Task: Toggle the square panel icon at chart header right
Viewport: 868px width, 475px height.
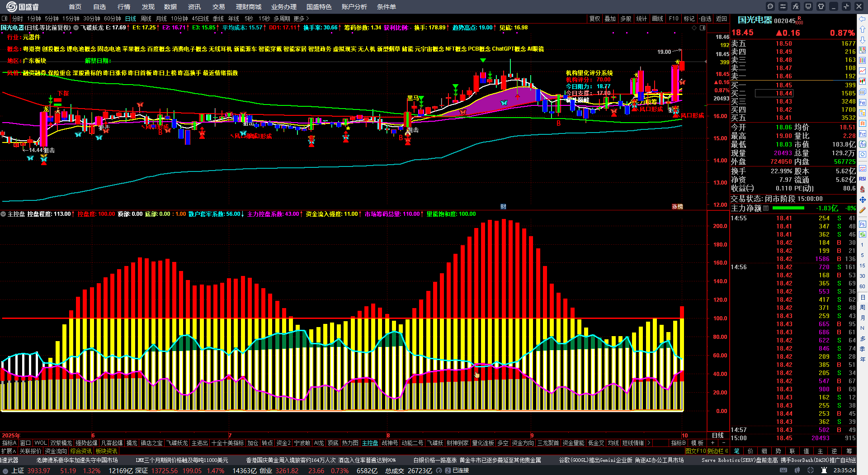Action: 703,28
